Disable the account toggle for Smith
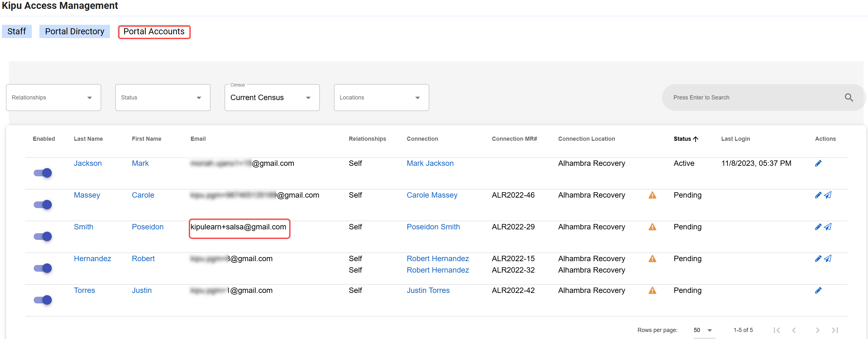Screen dimensions: 868x339 [x=43, y=237]
